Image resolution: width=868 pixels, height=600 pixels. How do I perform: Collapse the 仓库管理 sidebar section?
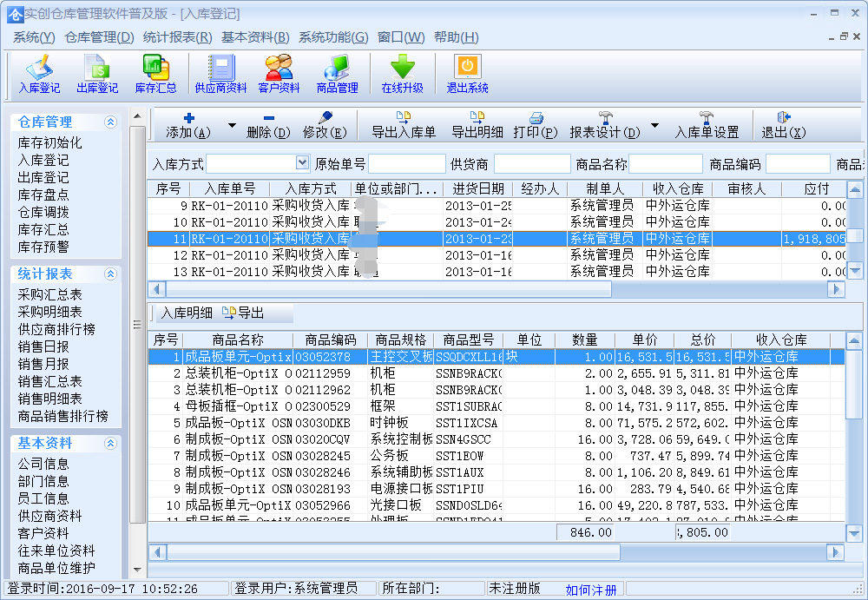pyautogui.click(x=111, y=122)
